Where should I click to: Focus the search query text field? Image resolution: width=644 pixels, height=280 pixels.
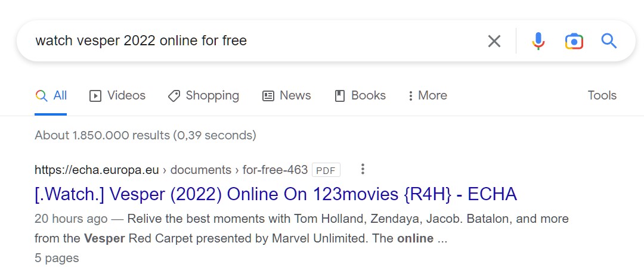click(255, 41)
